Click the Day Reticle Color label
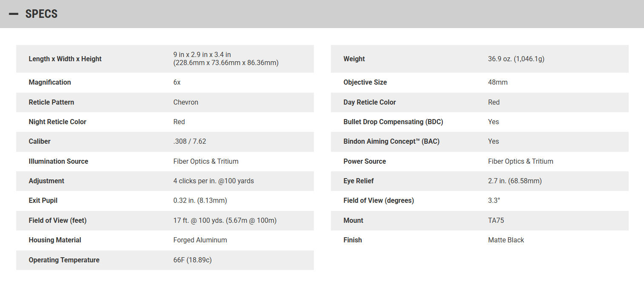The image size is (644, 287). click(369, 102)
